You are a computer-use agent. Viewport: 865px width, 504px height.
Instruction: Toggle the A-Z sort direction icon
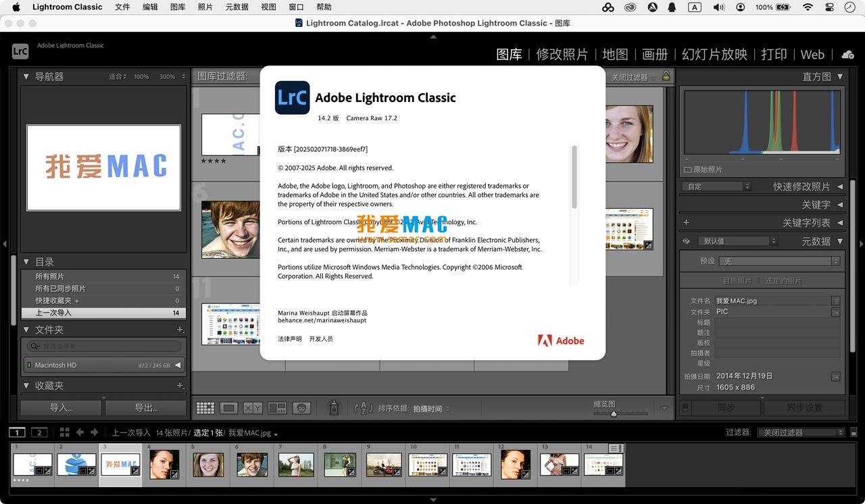(x=364, y=408)
